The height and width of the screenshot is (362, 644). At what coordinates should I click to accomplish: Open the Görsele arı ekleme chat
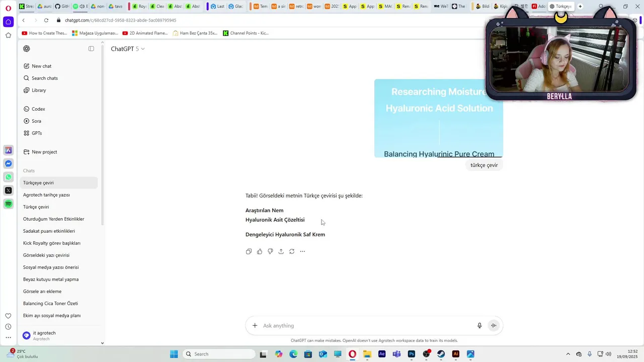point(59,292)
